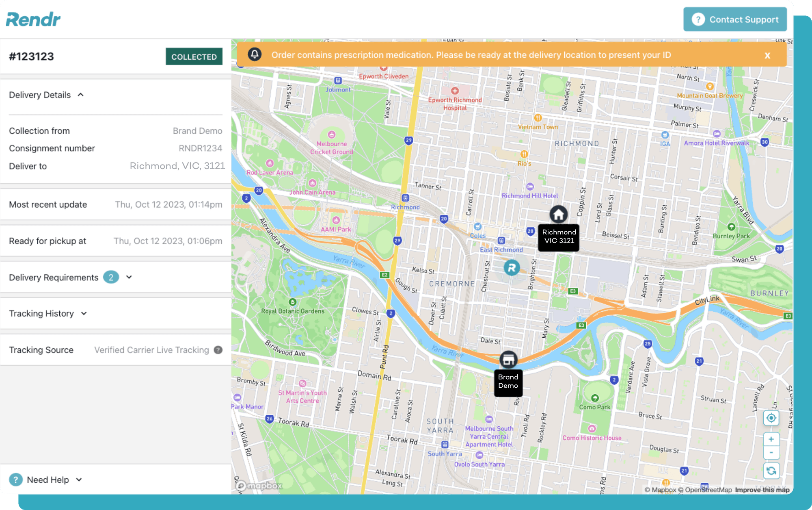This screenshot has width=812, height=510.
Task: Click the Mapbox logo on map
Action: [259, 485]
